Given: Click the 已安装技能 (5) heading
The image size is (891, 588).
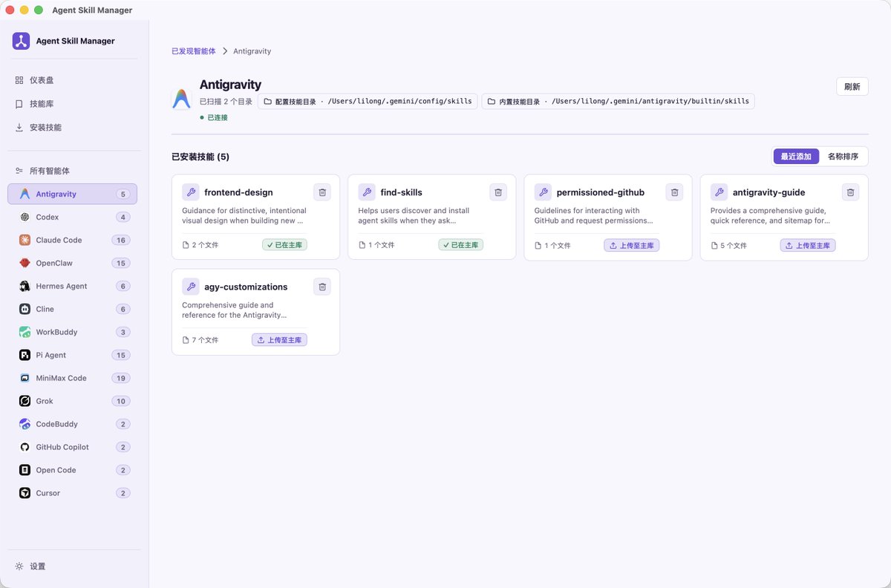Looking at the screenshot, I should (x=200, y=157).
